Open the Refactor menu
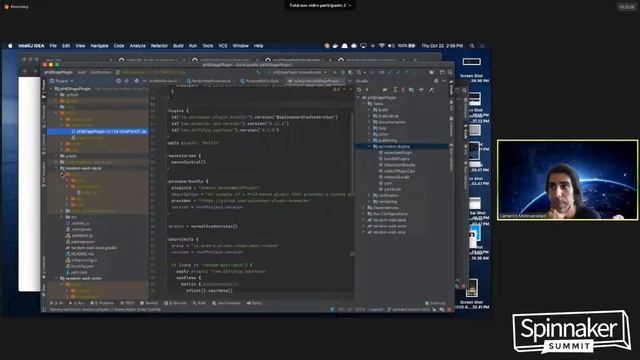Image resolution: width=640 pixels, height=360 pixels. [159, 46]
